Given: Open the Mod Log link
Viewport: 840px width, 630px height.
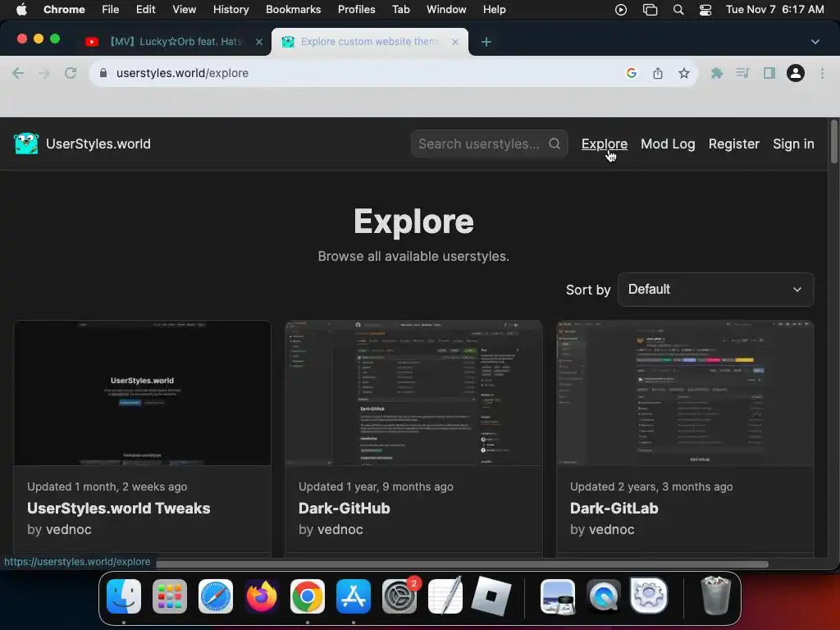Looking at the screenshot, I should (668, 144).
